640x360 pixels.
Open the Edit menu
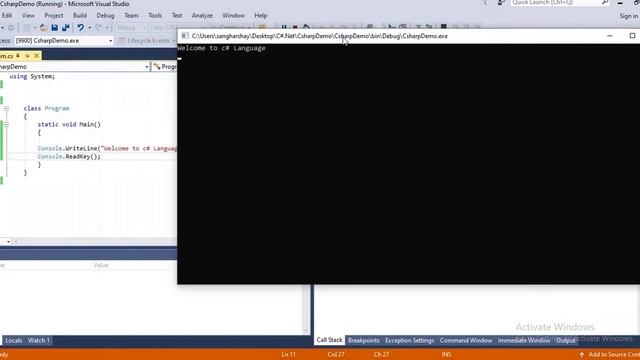pyautogui.click(x=7, y=16)
